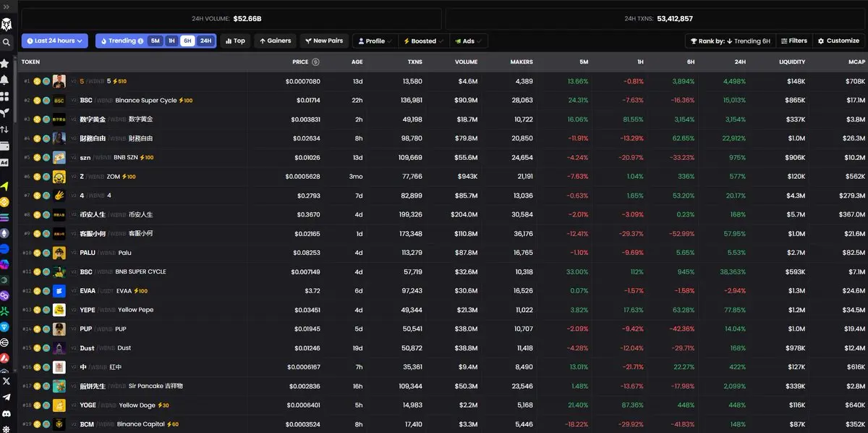Viewport: 868px width, 433px height.
Task: Open the watchlist star icon
Action: point(5,64)
